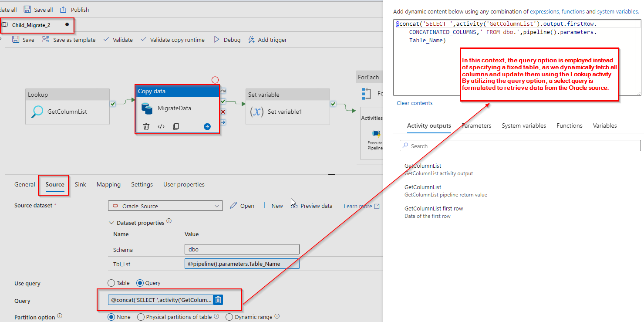Publish the pipeline changes
Viewport: 644px width, 322px height.
pyautogui.click(x=74, y=9)
